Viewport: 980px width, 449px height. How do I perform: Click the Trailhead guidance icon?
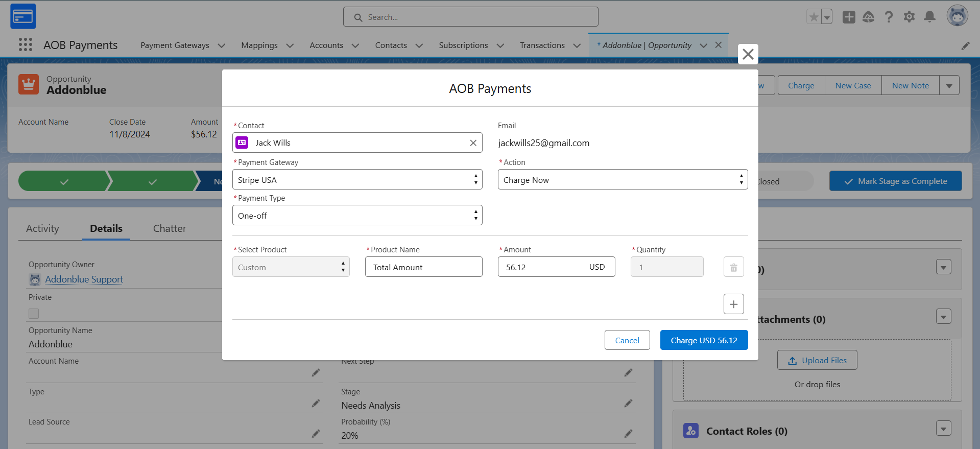point(868,17)
